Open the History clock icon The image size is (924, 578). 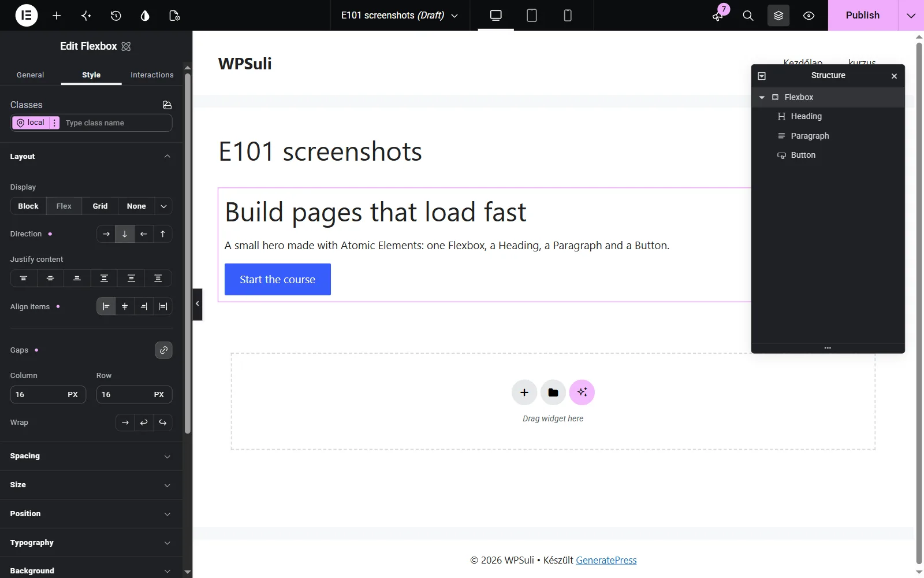click(x=115, y=16)
